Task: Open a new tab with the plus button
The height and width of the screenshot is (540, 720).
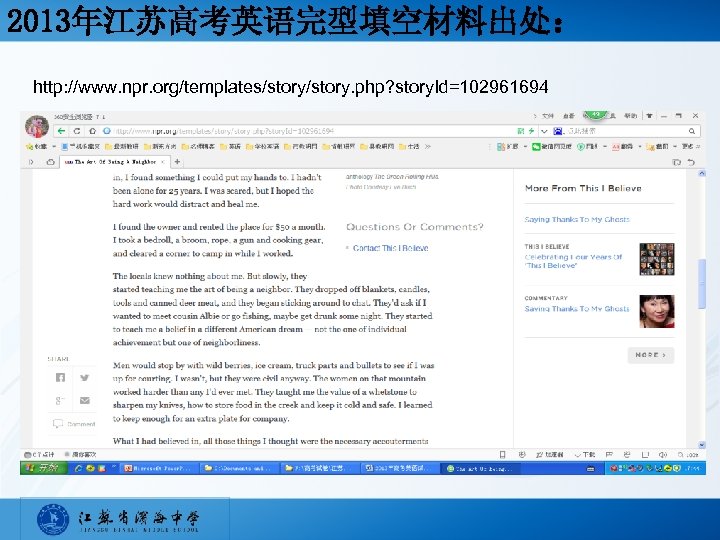Action: [x=177, y=162]
